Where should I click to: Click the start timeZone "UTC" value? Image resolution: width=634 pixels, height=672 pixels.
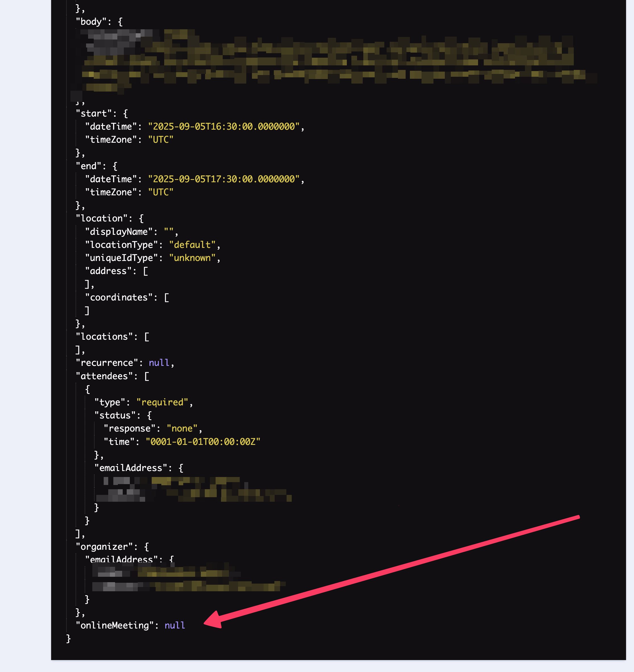tap(160, 140)
